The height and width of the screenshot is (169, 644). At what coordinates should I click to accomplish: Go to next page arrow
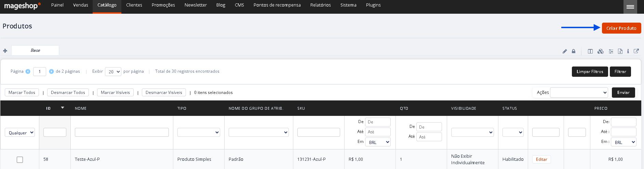coord(51,71)
